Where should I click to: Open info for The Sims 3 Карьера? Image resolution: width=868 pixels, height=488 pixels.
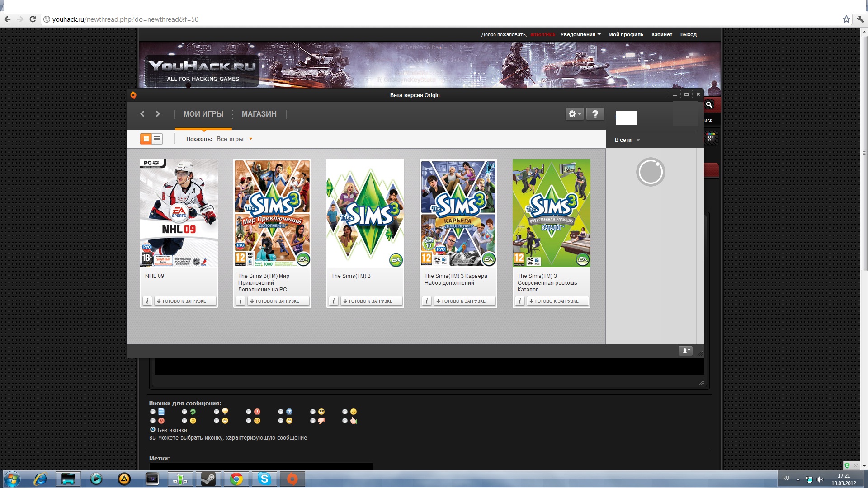426,301
